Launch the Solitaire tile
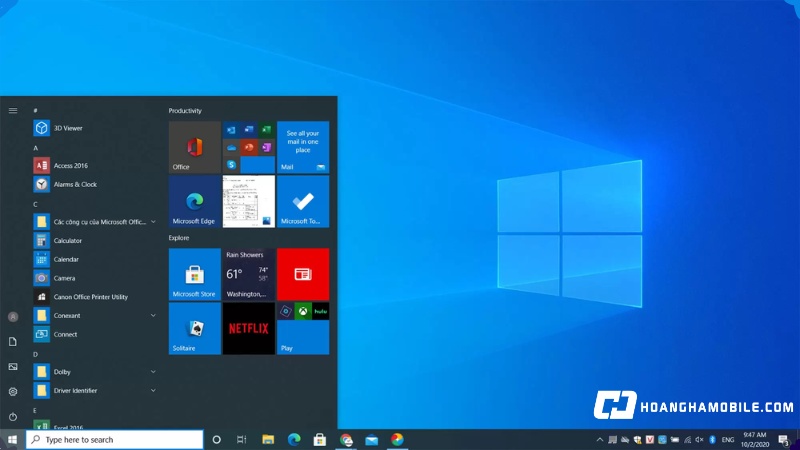 pos(194,329)
